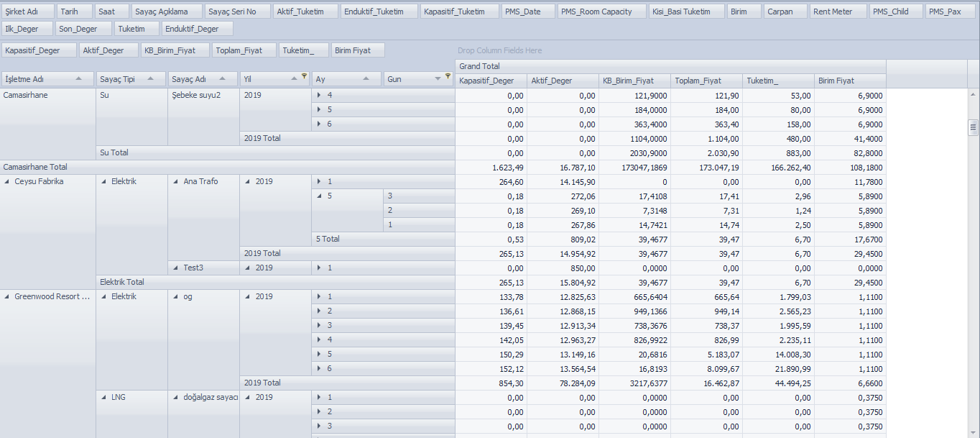
Task: Click the PMS_Date field button
Action: (528, 12)
